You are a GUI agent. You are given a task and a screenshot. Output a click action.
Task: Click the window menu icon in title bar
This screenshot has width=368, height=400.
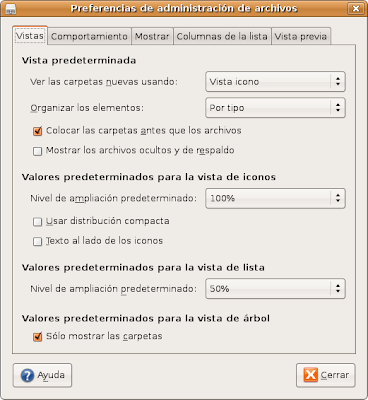coord(11,9)
